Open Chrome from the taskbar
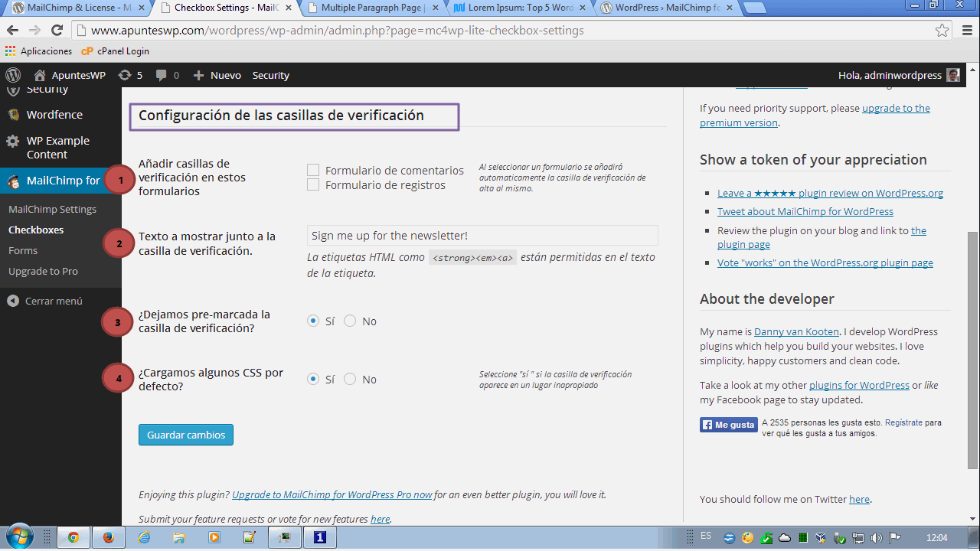This screenshot has width=980, height=551. [x=73, y=537]
